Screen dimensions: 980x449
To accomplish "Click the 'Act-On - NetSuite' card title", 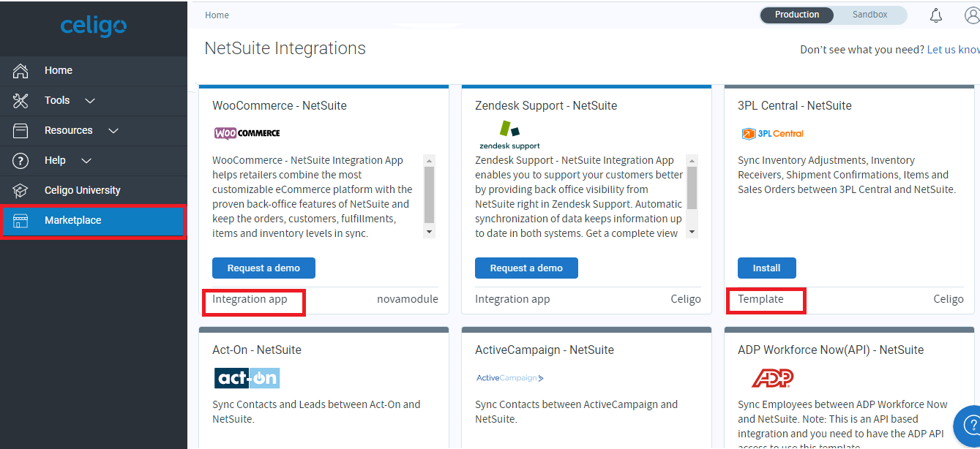I will coord(257,350).
